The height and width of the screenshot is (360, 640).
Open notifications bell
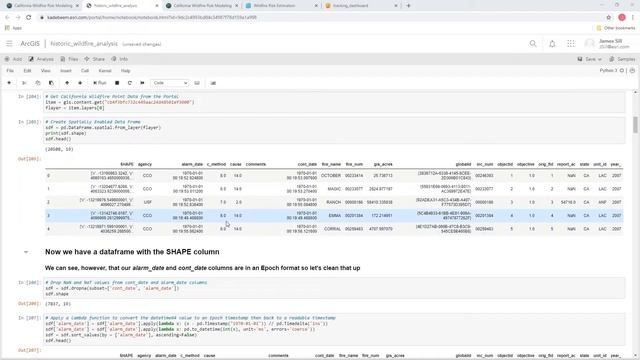(552, 44)
